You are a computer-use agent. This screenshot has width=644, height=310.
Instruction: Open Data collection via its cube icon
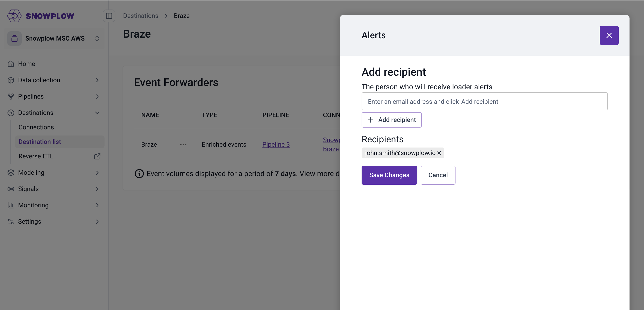coord(11,80)
